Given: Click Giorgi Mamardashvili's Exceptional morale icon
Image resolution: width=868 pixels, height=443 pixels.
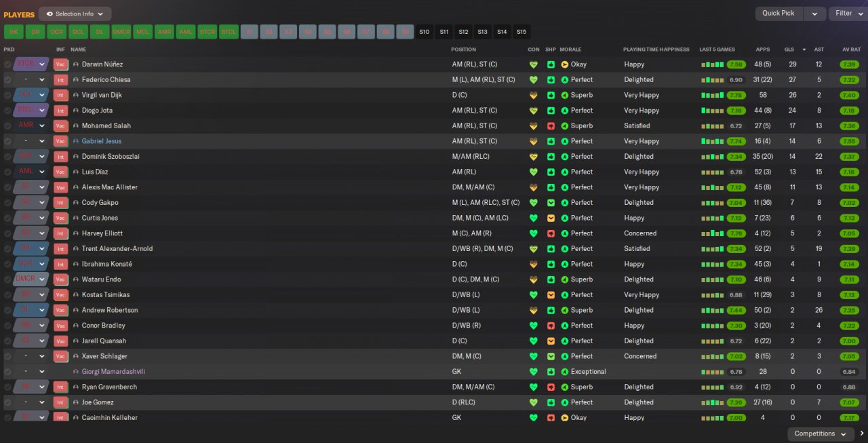Looking at the screenshot, I should coord(565,372).
